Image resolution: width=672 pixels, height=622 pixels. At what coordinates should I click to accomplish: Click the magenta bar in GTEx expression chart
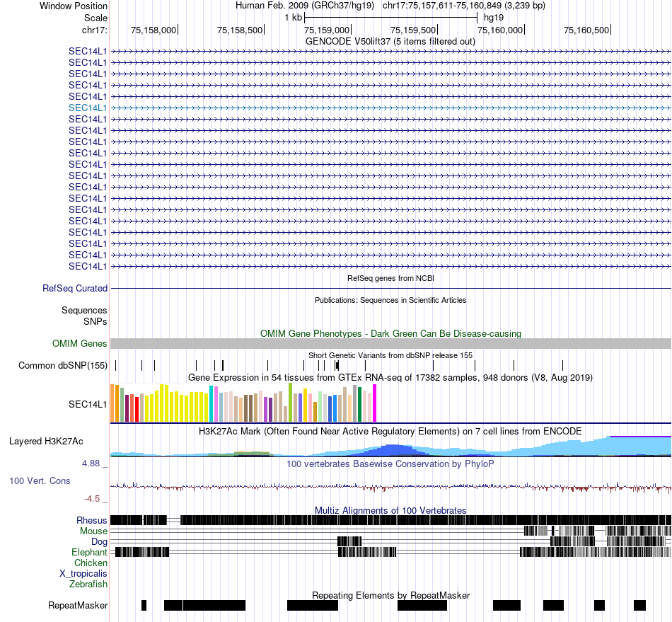(375, 403)
